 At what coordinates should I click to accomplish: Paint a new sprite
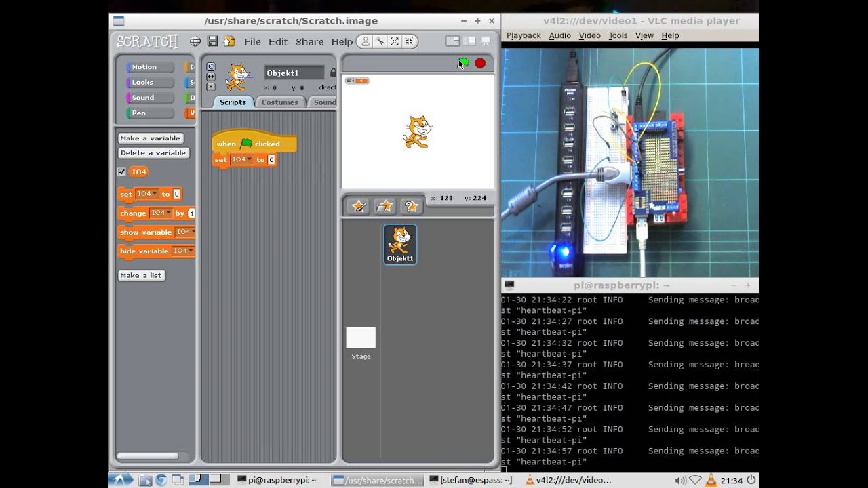[359, 206]
